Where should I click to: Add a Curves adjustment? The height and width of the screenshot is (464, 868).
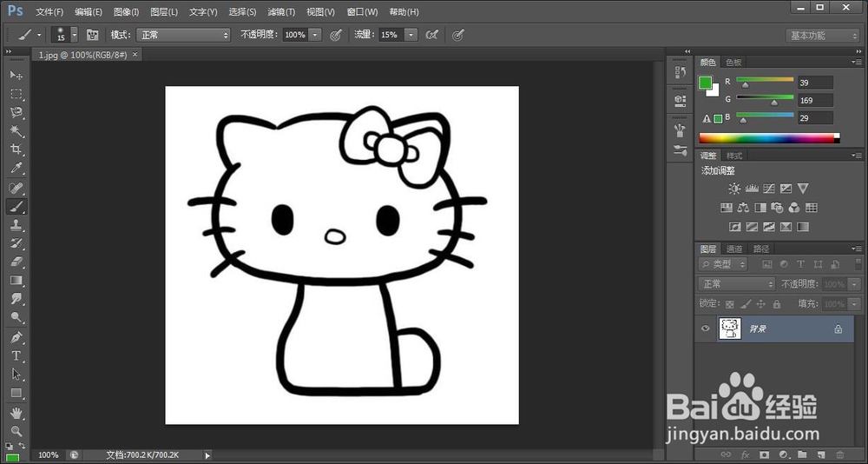pyautogui.click(x=769, y=189)
